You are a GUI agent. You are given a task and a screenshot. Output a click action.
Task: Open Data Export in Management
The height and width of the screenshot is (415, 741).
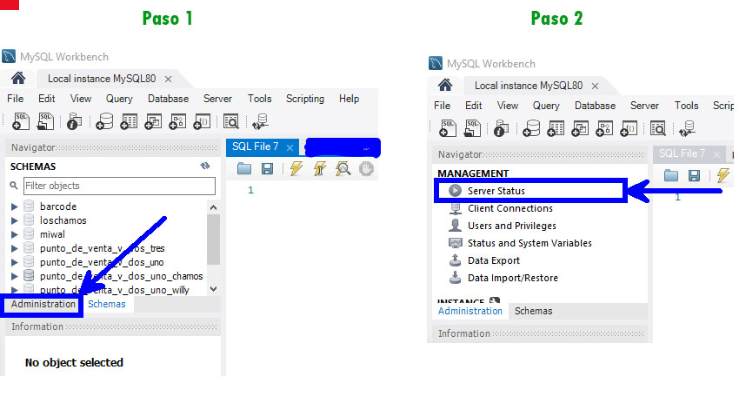(493, 260)
